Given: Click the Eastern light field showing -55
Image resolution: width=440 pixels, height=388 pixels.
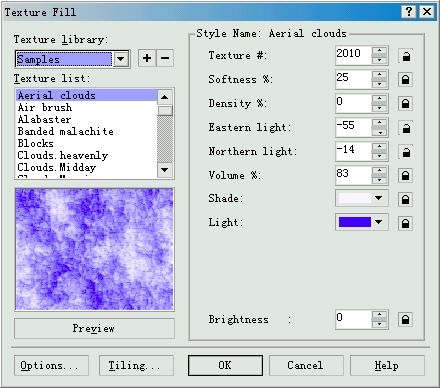Looking at the screenshot, I should pos(353,127).
